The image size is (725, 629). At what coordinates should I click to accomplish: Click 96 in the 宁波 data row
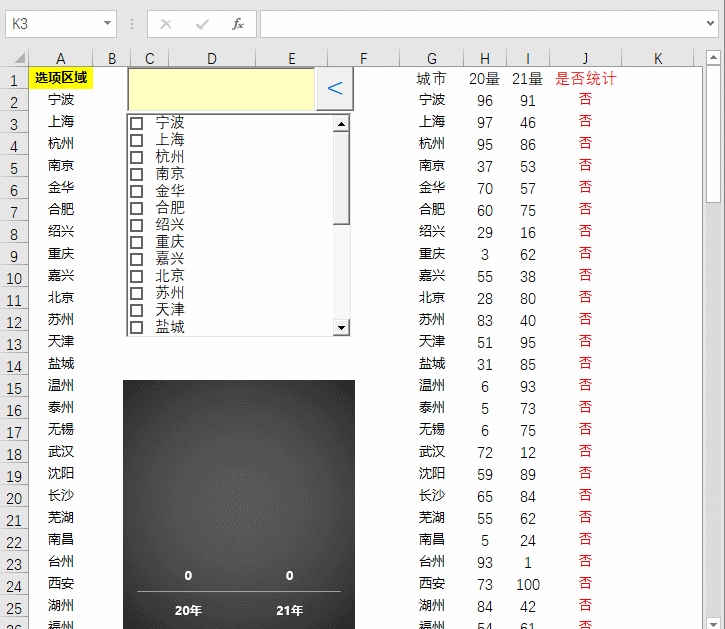pyautogui.click(x=485, y=100)
